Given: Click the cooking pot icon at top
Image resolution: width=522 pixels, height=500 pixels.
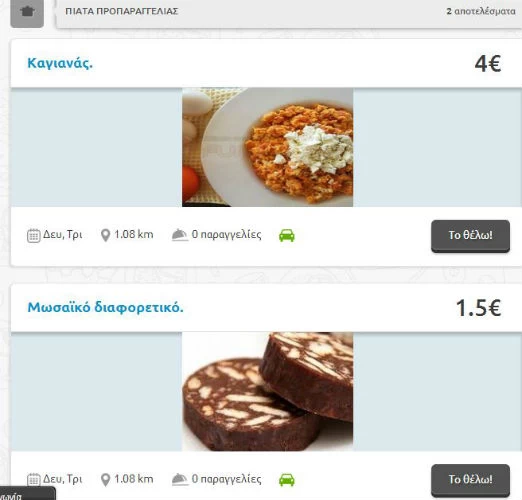Looking at the screenshot, I should click(27, 12).
